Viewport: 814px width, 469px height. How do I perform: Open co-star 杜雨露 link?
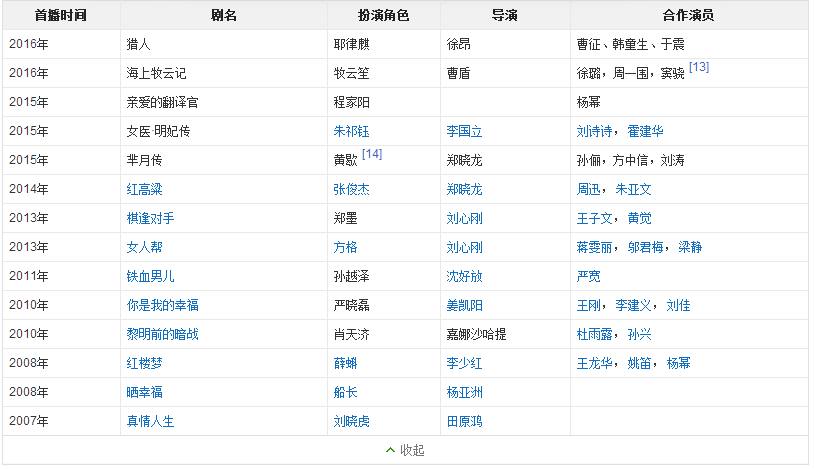coord(594,334)
